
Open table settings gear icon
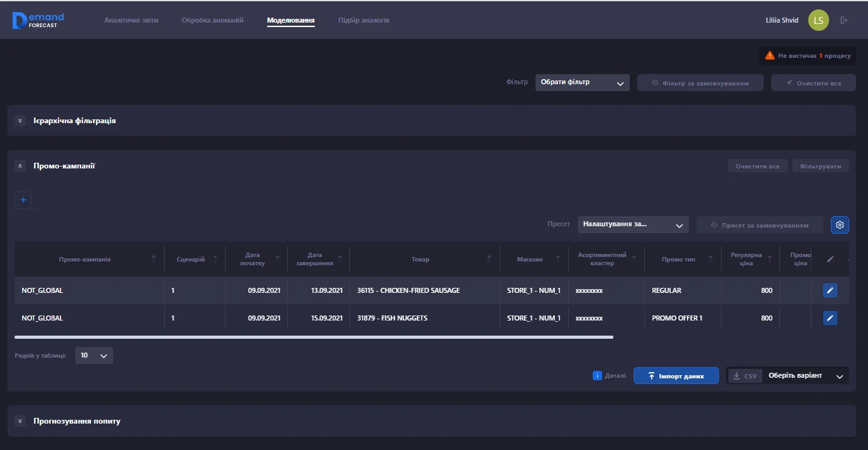(840, 225)
